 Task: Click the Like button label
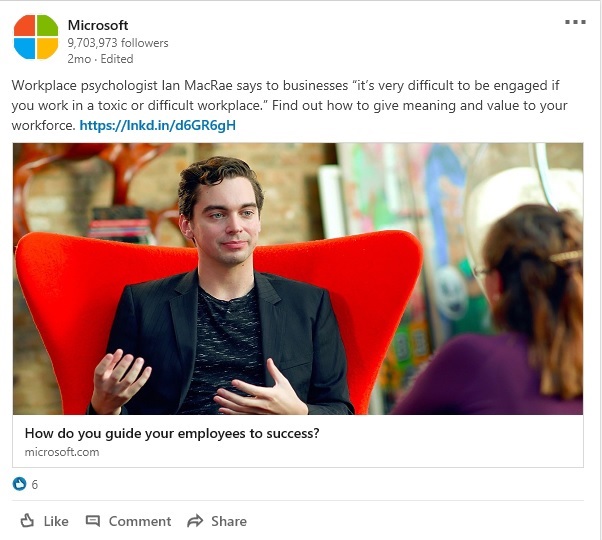coord(56,521)
